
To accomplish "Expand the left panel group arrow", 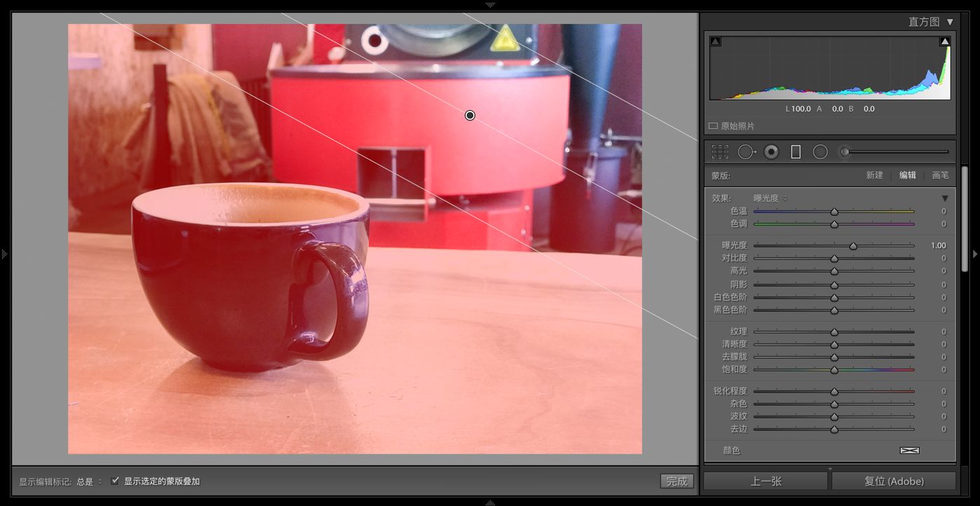I will pos(4,254).
